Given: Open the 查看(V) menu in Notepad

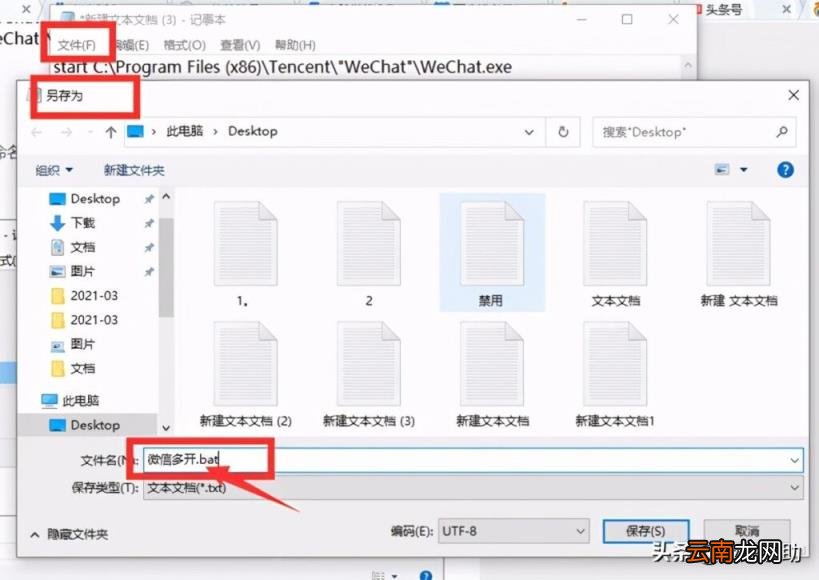Looking at the screenshot, I should (240, 45).
